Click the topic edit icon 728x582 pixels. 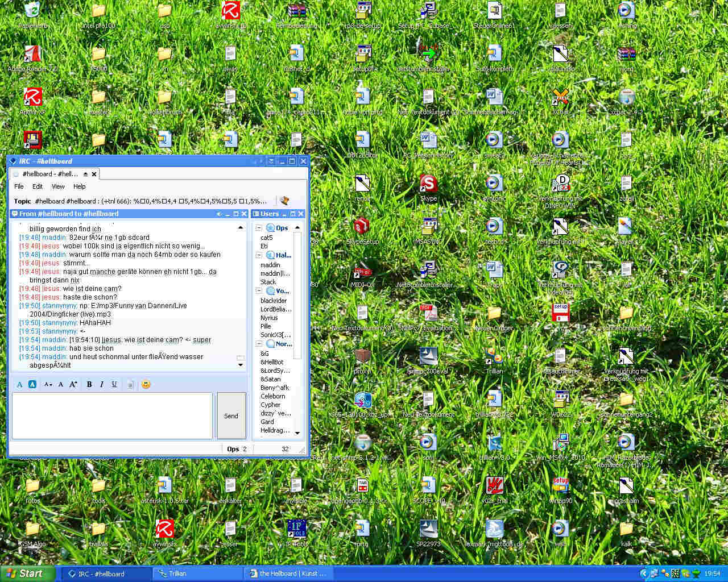click(x=284, y=201)
